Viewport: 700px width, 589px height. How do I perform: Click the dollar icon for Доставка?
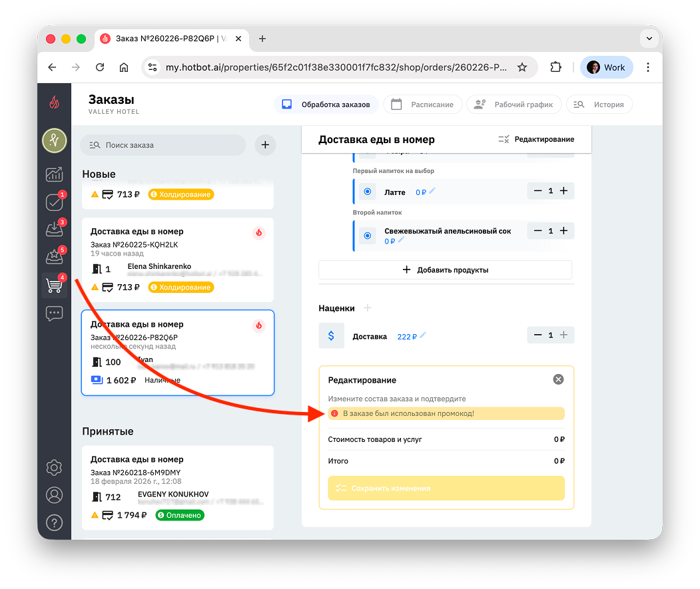(x=331, y=335)
